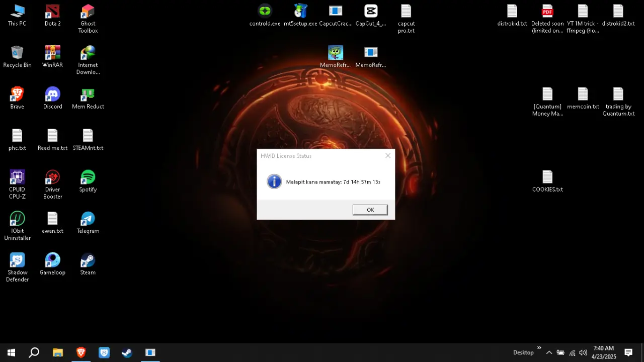Select the CPUID CPU-Z shortcut

[17, 185]
